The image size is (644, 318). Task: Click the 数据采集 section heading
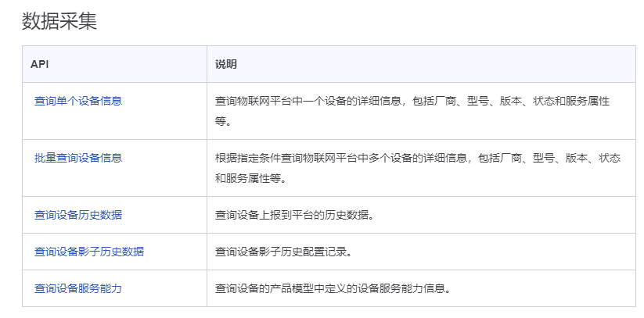pyautogui.click(x=59, y=21)
